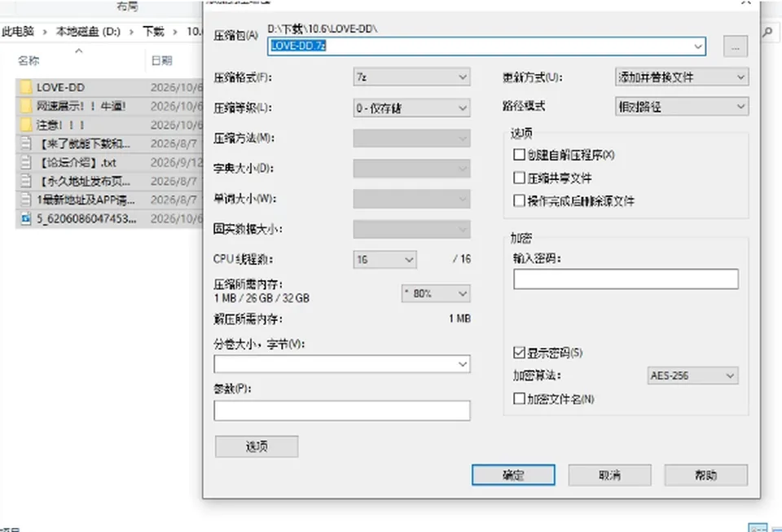Click the Explorer search magnifier icon

[x=768, y=33]
